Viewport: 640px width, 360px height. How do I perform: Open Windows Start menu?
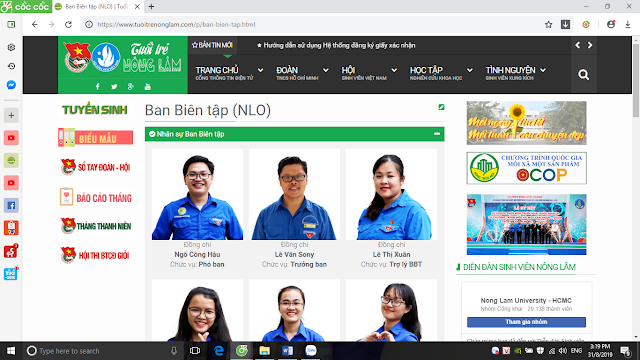[11, 351]
